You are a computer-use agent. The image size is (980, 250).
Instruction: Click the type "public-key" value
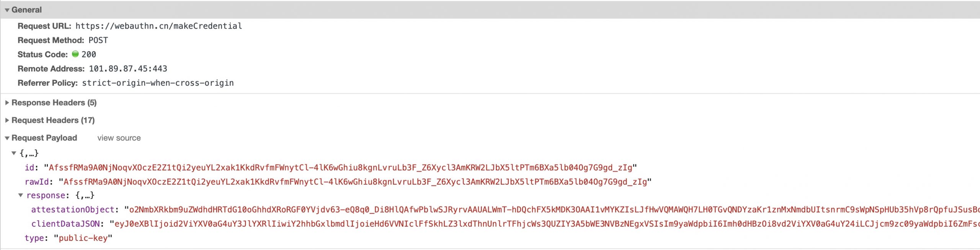tap(83, 238)
